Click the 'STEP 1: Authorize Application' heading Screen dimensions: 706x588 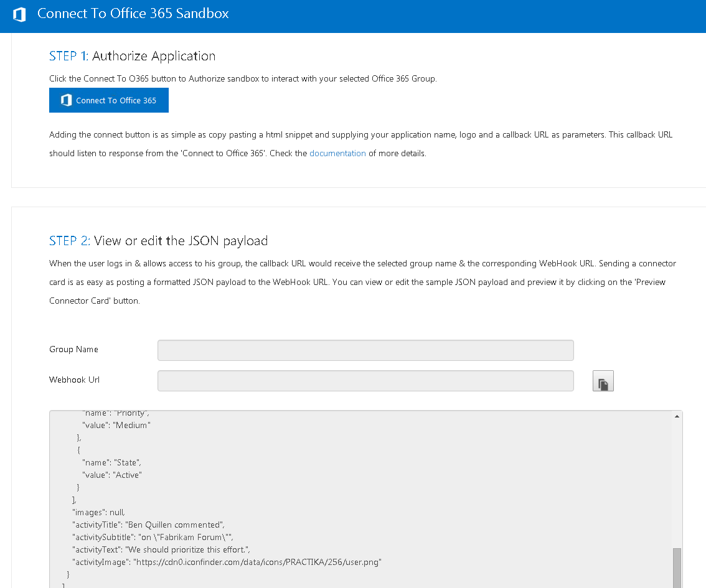tap(132, 55)
